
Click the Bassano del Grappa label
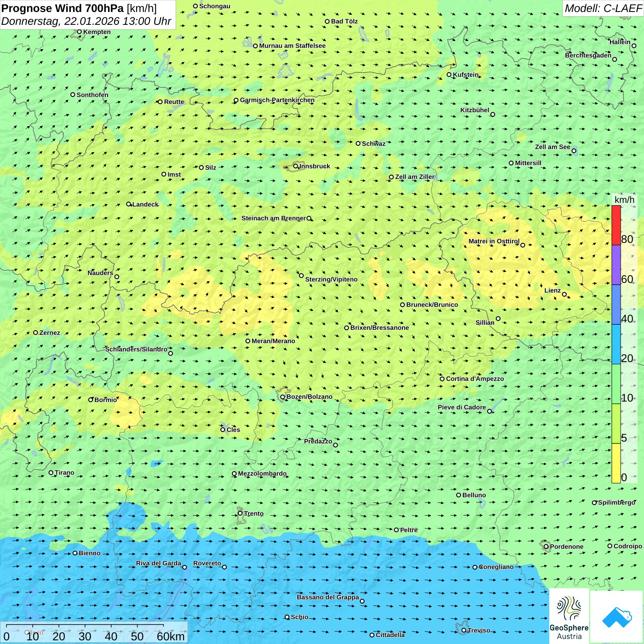click(x=328, y=597)
